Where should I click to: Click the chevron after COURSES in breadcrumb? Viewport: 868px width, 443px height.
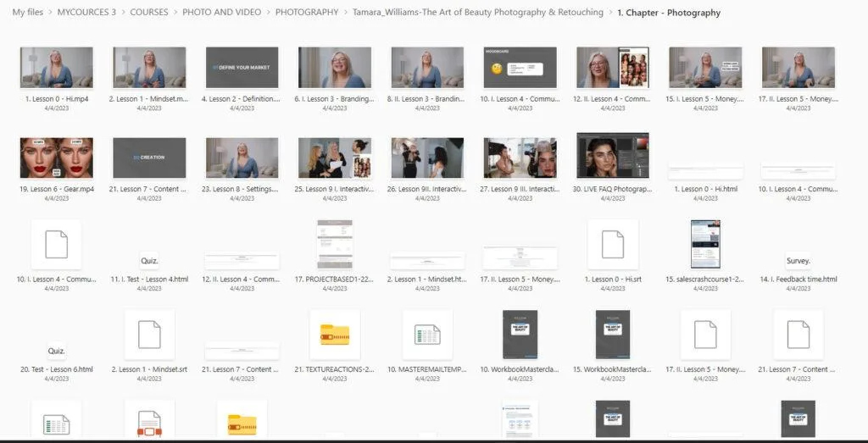pos(175,13)
